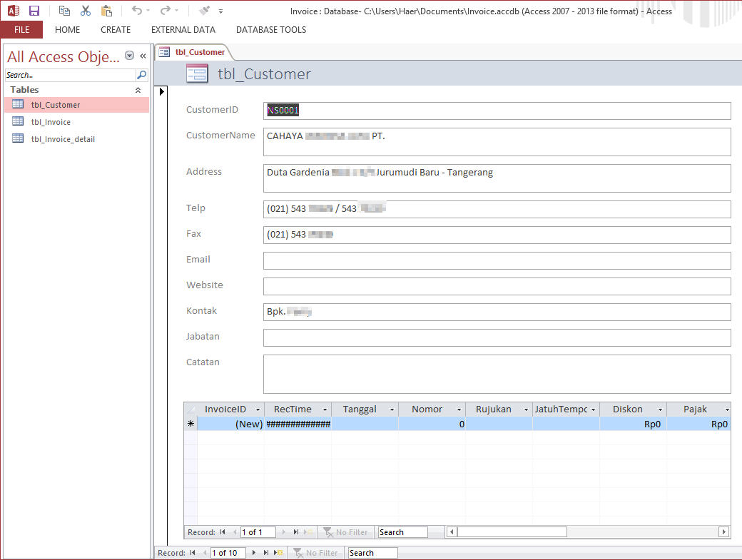Click the empty Jabatan field
Viewport: 742px width, 560px height.
pyautogui.click(x=497, y=337)
